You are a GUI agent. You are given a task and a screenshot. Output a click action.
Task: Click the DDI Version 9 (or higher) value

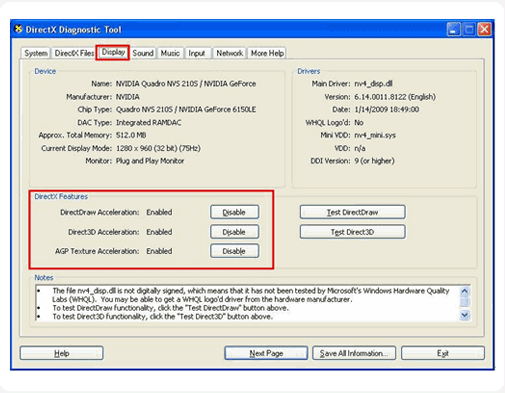[374, 161]
